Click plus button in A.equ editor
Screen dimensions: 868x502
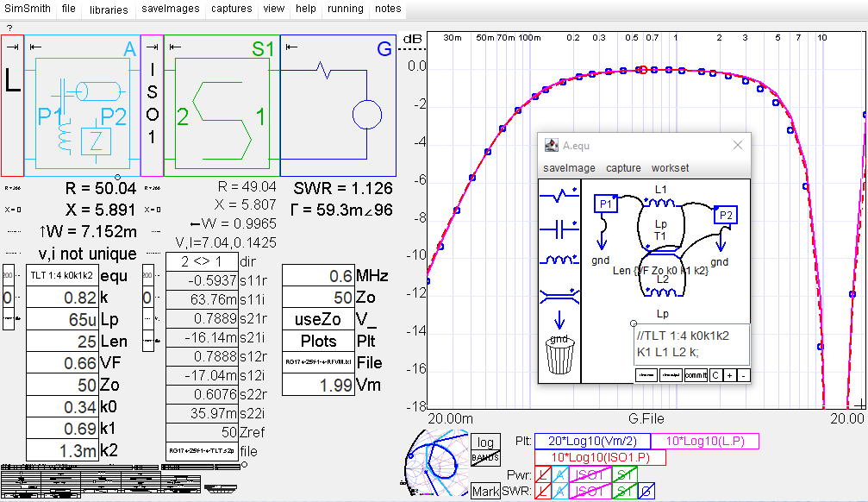pos(729,375)
